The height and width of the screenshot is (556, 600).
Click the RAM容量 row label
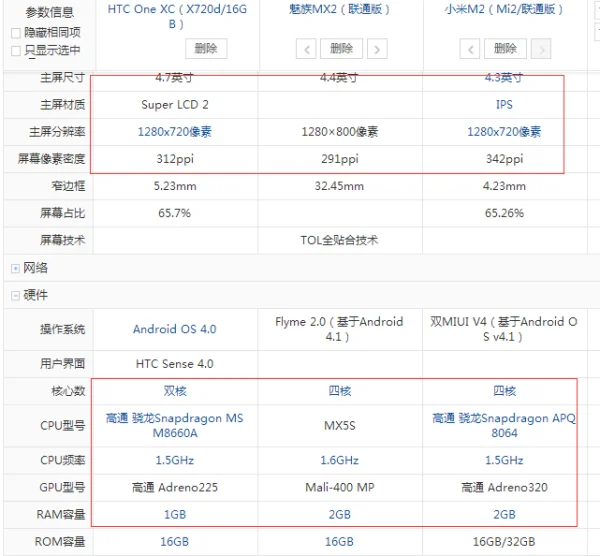[x=61, y=514]
